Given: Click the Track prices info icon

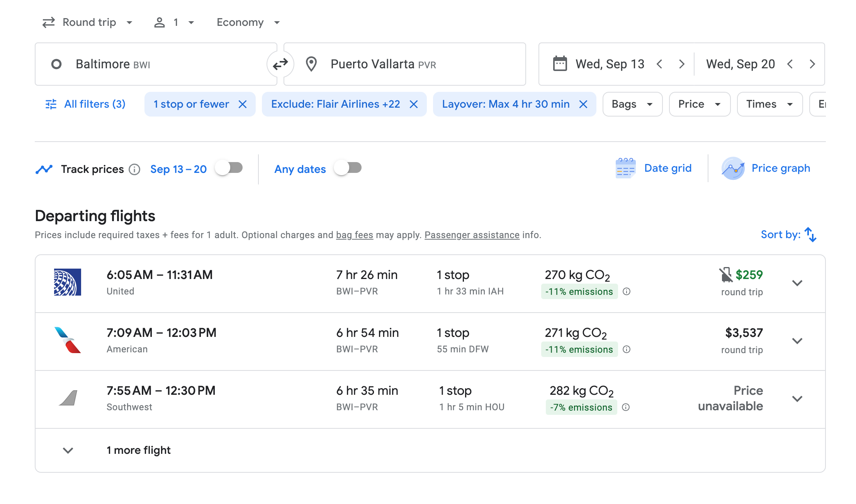Looking at the screenshot, I should 134,169.
